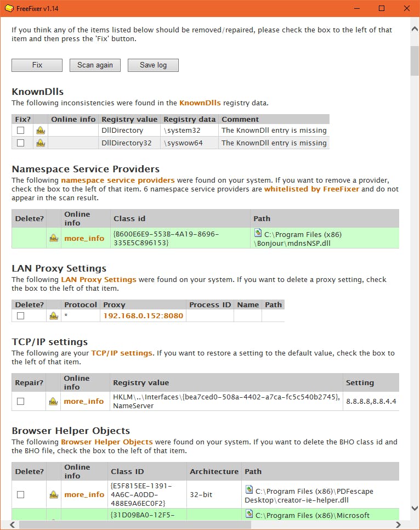The width and height of the screenshot is (420, 530).
Task: Open more_info for NameServer TCP/IP setting
Action: (83, 401)
